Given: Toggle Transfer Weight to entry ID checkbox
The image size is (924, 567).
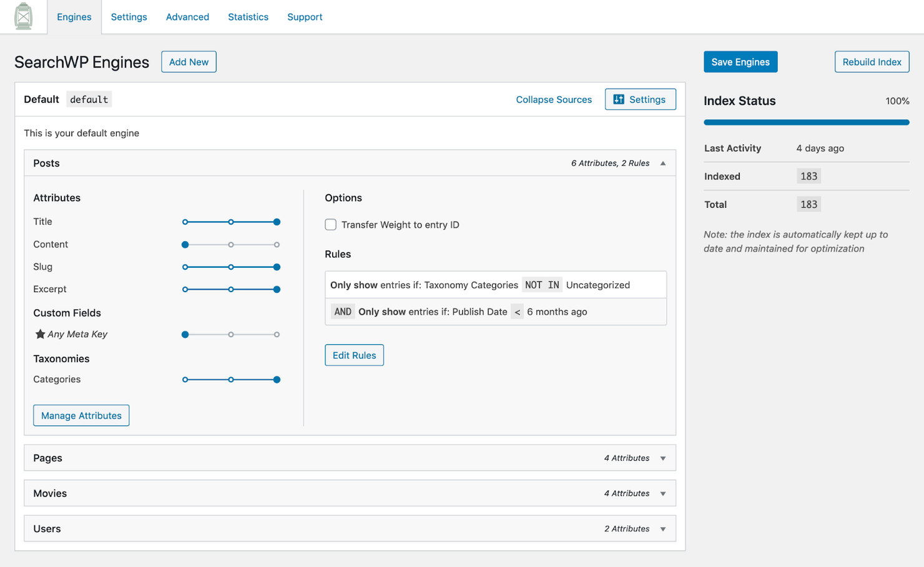Looking at the screenshot, I should [331, 225].
